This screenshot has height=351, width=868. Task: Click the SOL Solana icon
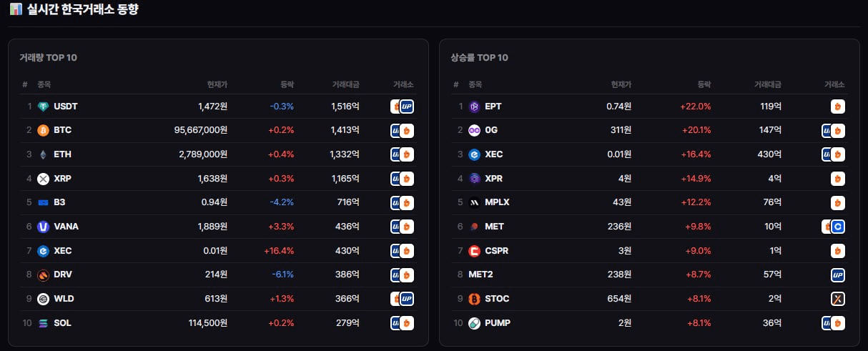(x=43, y=323)
